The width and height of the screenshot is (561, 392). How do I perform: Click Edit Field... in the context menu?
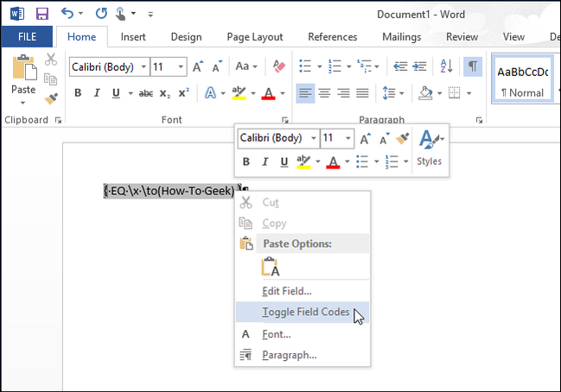coord(286,291)
